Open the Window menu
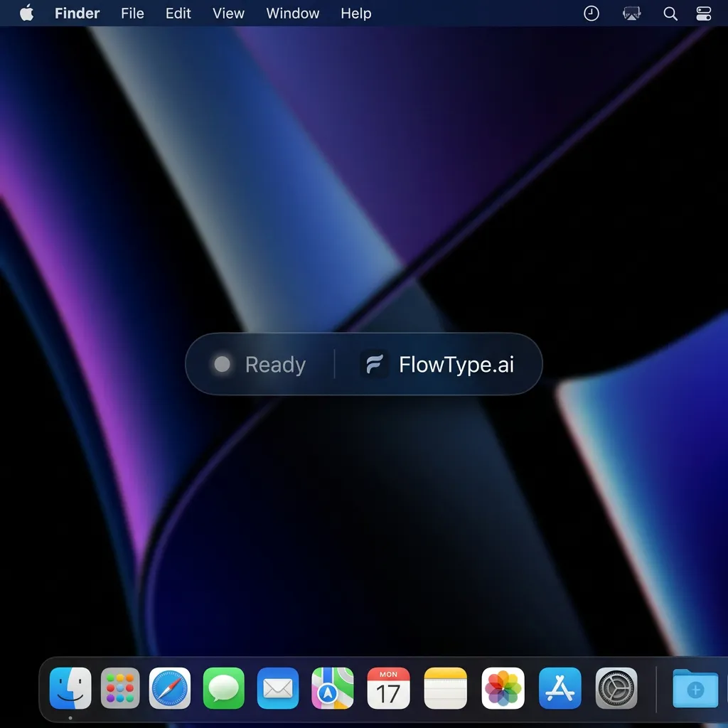This screenshot has width=728, height=728. pyautogui.click(x=292, y=13)
